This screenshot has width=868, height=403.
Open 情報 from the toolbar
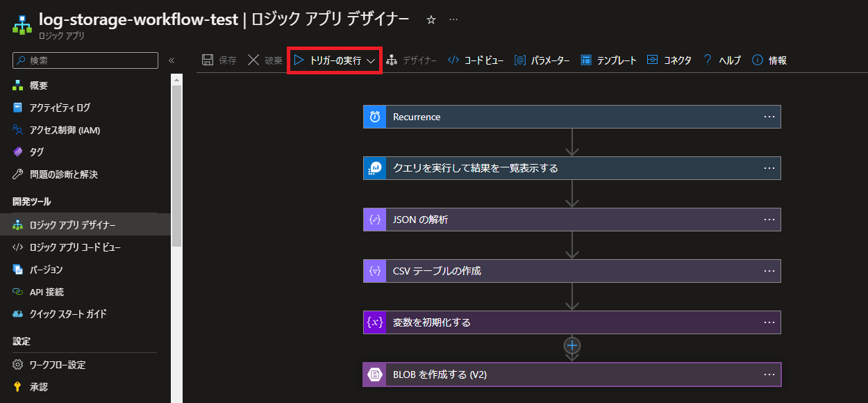769,60
